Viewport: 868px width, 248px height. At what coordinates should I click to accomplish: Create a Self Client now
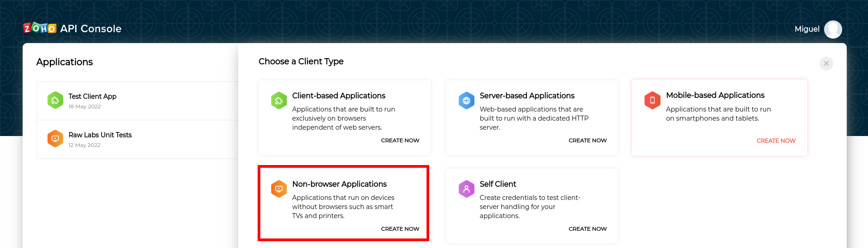point(588,229)
